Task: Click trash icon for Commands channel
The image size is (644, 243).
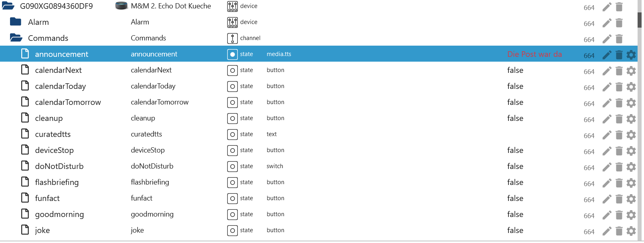Action: click(x=619, y=39)
